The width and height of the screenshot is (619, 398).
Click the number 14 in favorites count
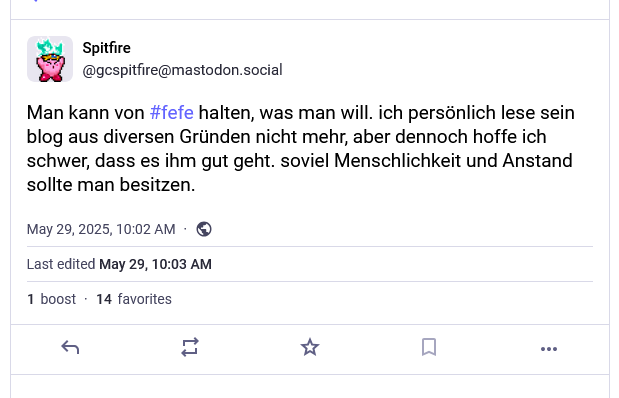pos(104,299)
